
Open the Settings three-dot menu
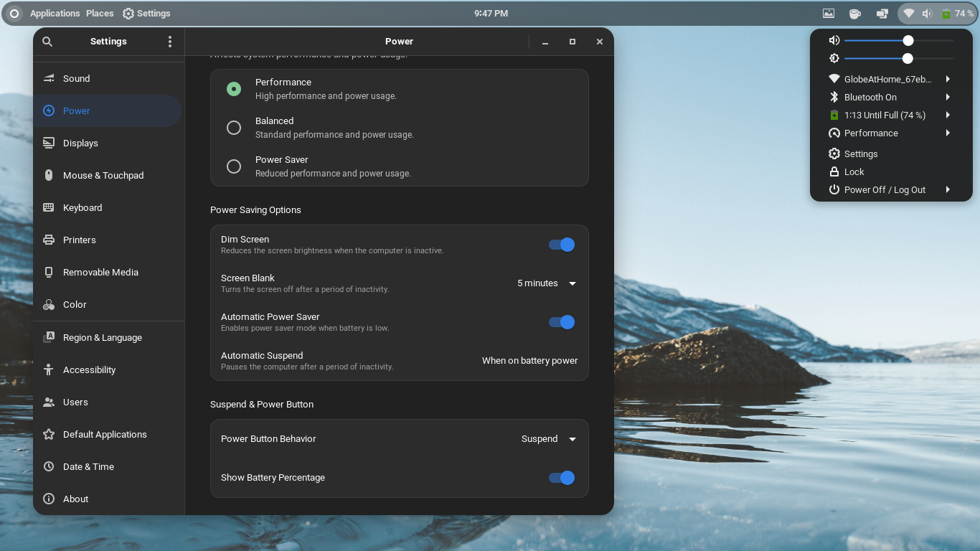tap(170, 42)
